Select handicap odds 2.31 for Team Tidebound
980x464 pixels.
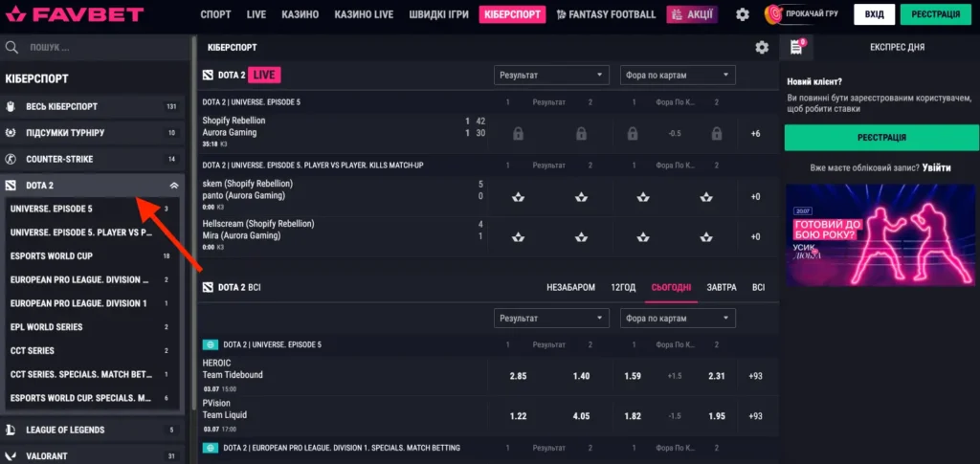pos(716,376)
